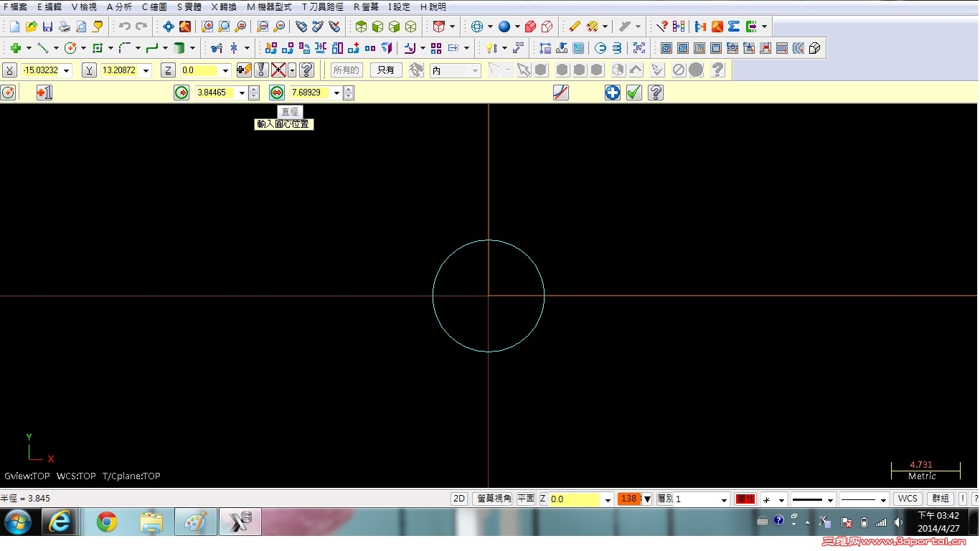Open the diameter 7.68929 value dropdown
Screen dimensions: 980x551
click(x=336, y=93)
